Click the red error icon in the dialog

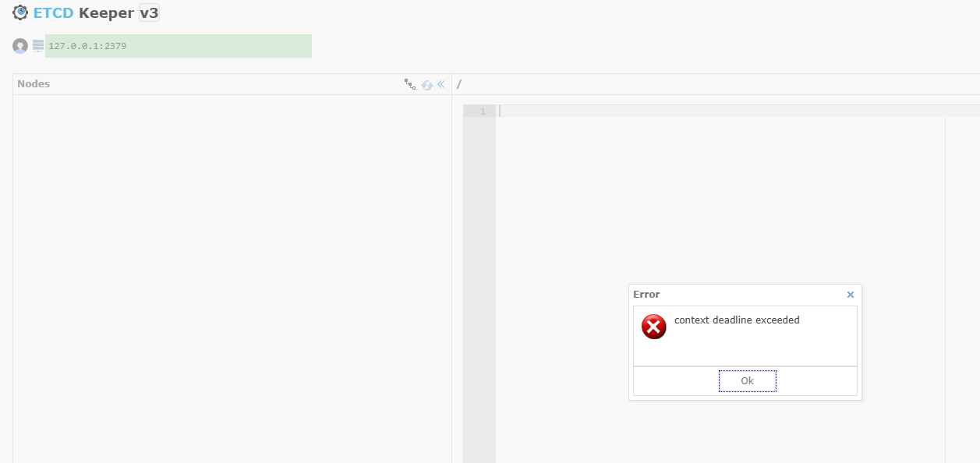point(653,327)
